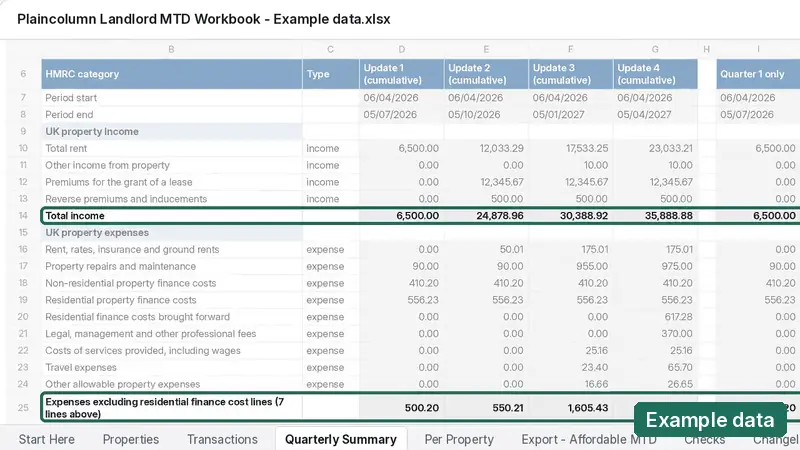Select Residential finance costs brought forward

pyautogui.click(x=171, y=316)
